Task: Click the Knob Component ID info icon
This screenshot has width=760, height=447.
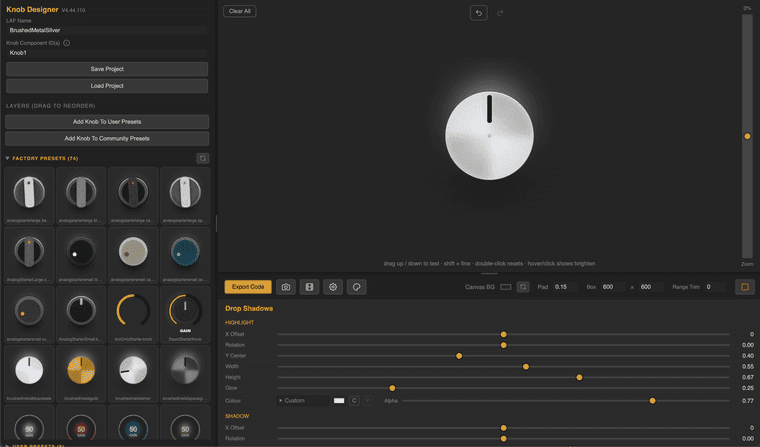Action: coord(66,43)
